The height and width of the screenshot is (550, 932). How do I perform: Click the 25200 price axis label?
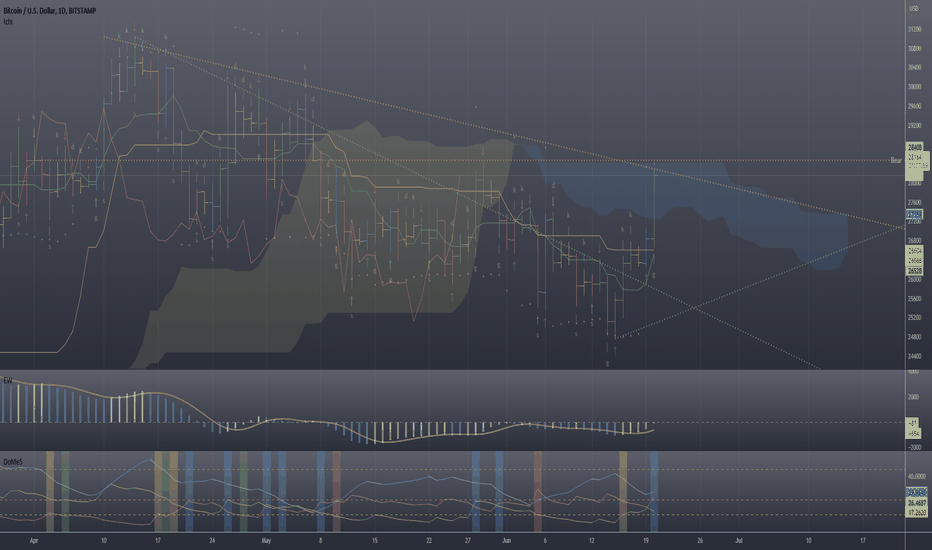point(915,318)
